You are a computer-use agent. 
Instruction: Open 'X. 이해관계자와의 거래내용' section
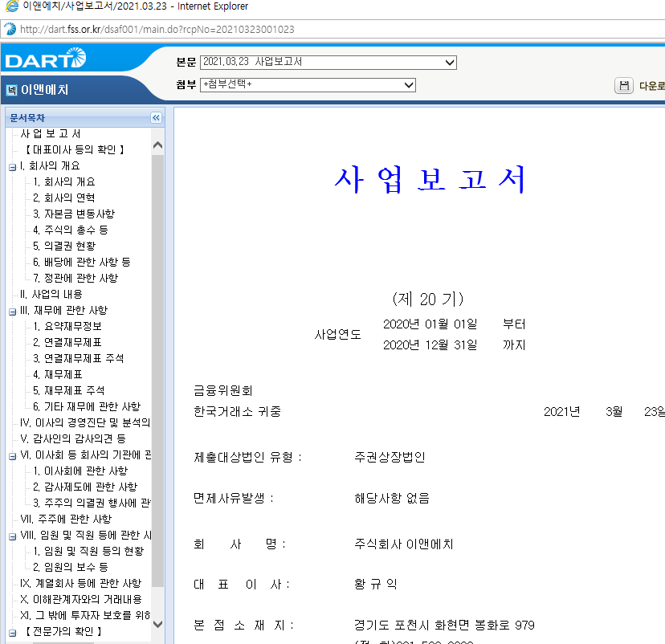(81, 600)
